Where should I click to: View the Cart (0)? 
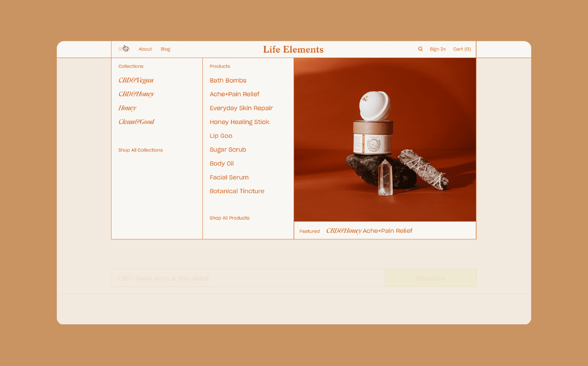pyautogui.click(x=462, y=49)
